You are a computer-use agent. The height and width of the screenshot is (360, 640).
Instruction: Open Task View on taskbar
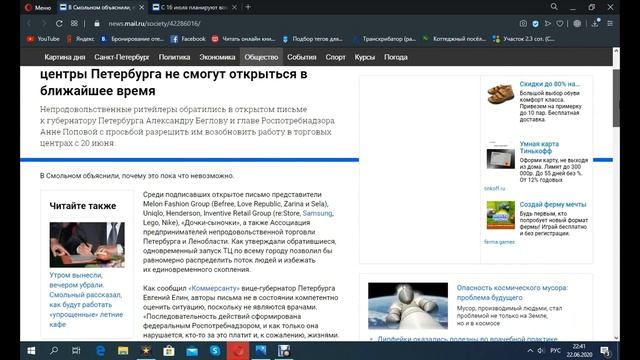pyautogui.click(x=76, y=351)
